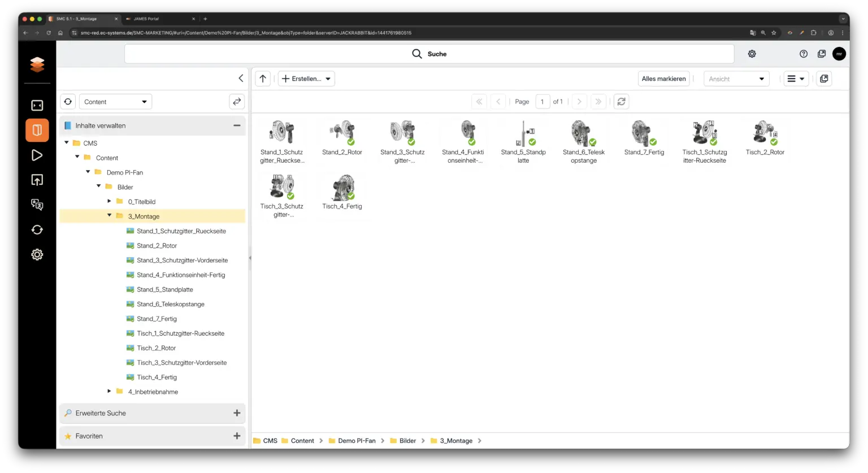Open help via the question mark icon
Image resolution: width=868 pixels, height=473 pixels.
(803, 54)
